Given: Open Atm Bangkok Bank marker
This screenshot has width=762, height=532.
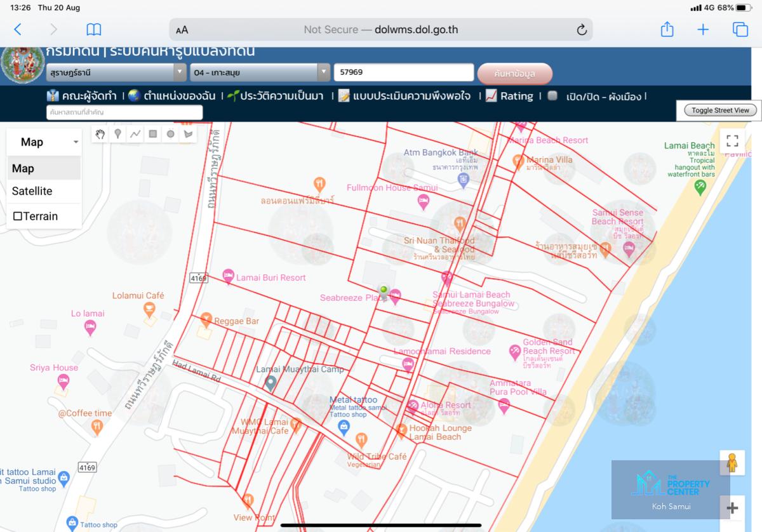Looking at the screenshot, I should point(464,181).
